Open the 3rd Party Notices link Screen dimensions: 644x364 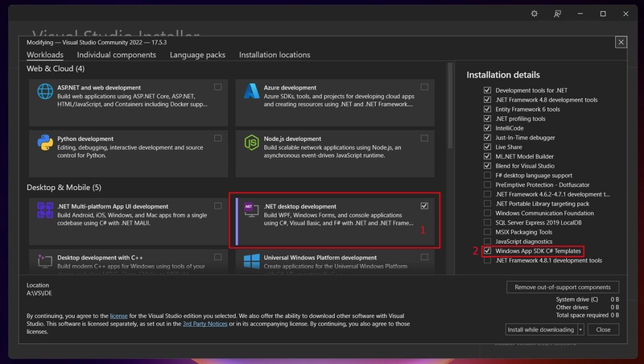coord(205,324)
